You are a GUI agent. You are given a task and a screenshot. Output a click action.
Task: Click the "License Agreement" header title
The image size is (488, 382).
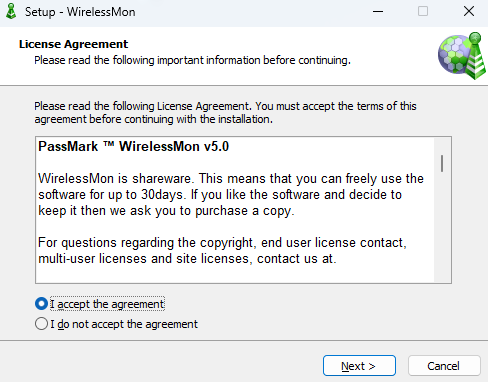(x=73, y=44)
